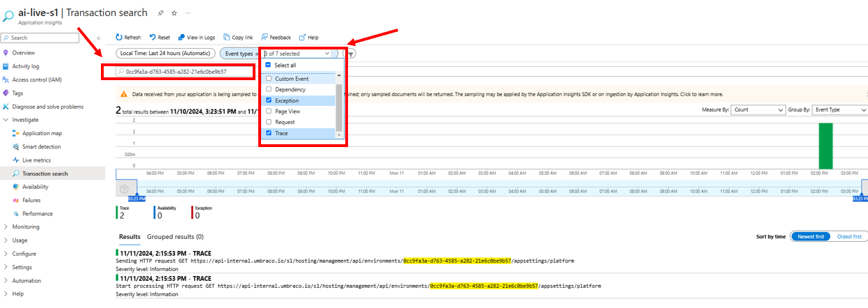This screenshot has height=308, width=868.
Task: Click the Copy link icon
Action: click(227, 38)
